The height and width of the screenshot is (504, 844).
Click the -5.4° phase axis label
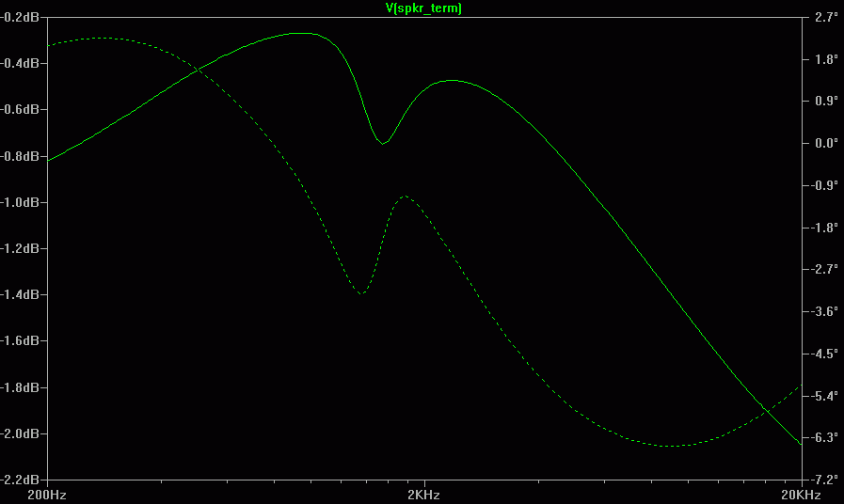[824, 397]
